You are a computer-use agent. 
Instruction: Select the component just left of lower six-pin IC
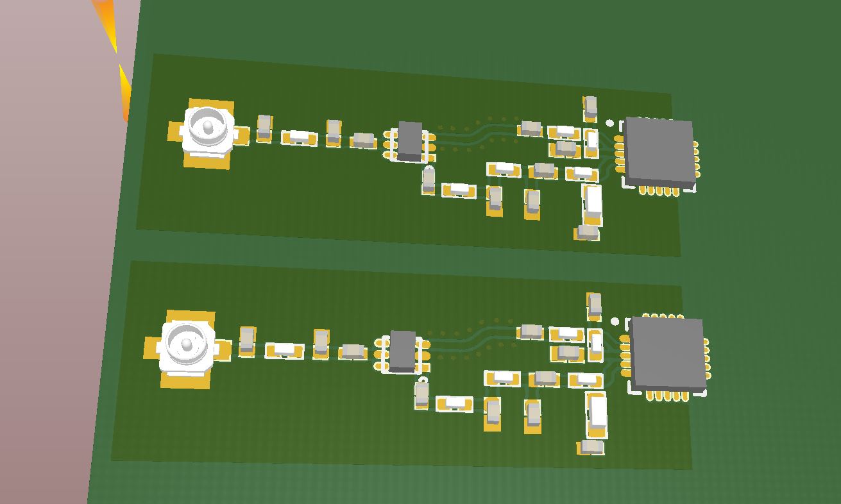353,351
